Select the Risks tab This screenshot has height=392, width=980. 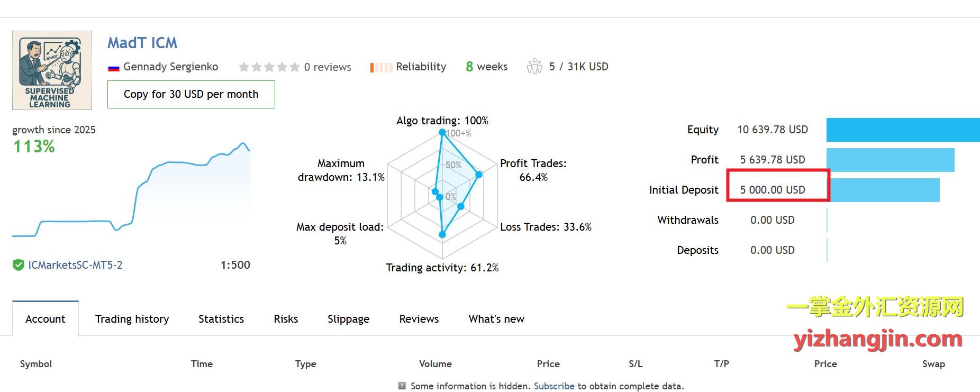click(286, 319)
